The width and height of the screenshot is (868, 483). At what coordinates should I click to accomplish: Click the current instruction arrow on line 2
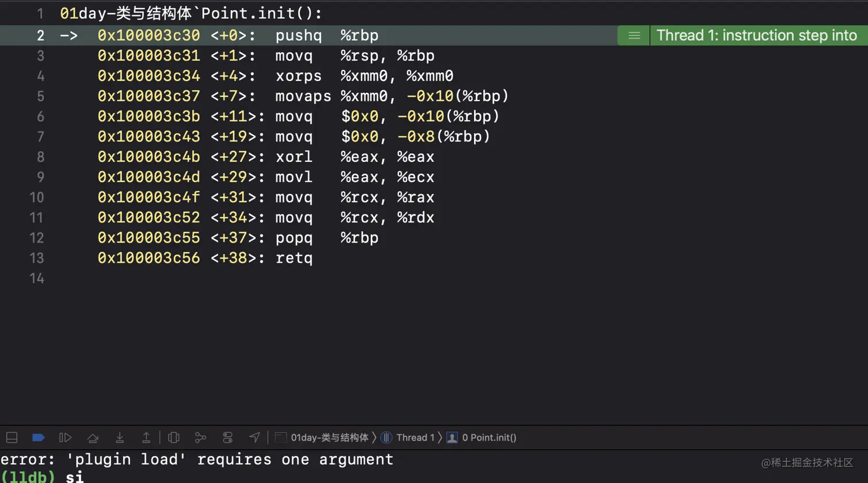point(68,36)
